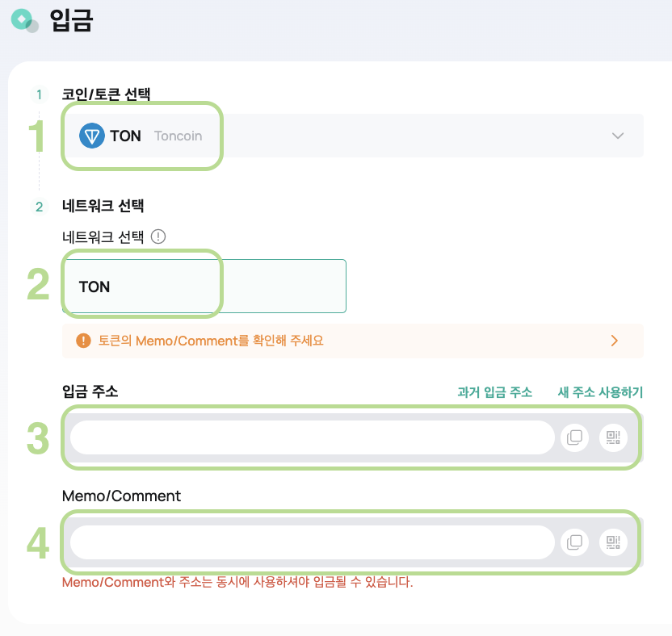Click the orange warning exclamation icon
672x636 pixels.
tap(83, 341)
